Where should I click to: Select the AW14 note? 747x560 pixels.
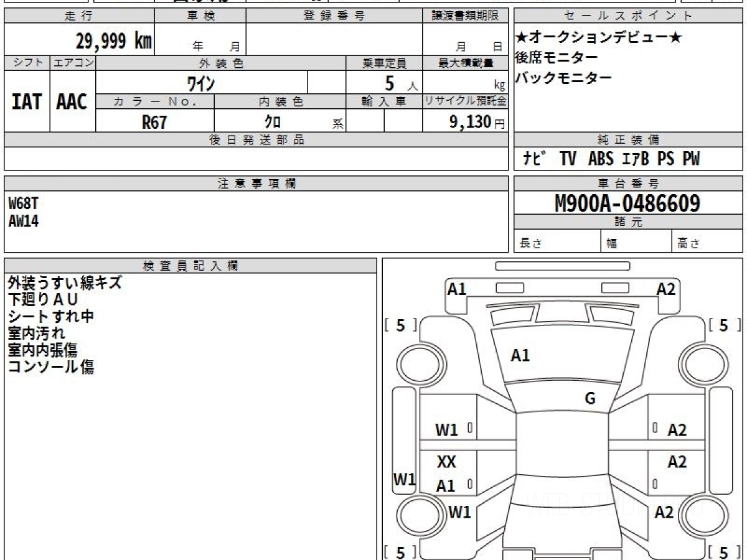pos(24,220)
